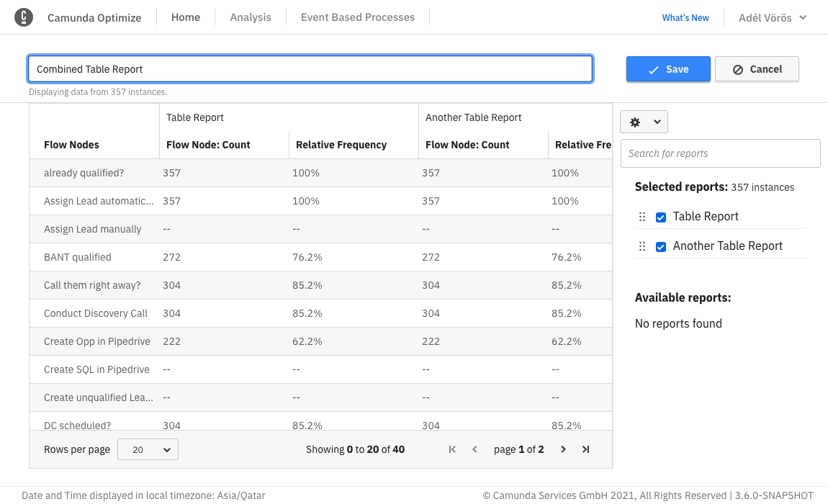This screenshot has width=828, height=504.
Task: Open the Rows per page dropdown
Action: tap(148, 449)
